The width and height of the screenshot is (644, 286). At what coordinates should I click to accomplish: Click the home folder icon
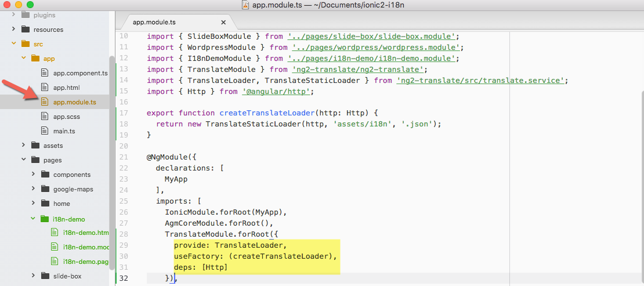coord(45,204)
